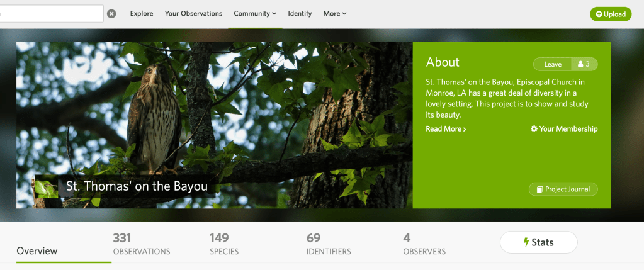View the 69 Identifiers tab

click(329, 244)
